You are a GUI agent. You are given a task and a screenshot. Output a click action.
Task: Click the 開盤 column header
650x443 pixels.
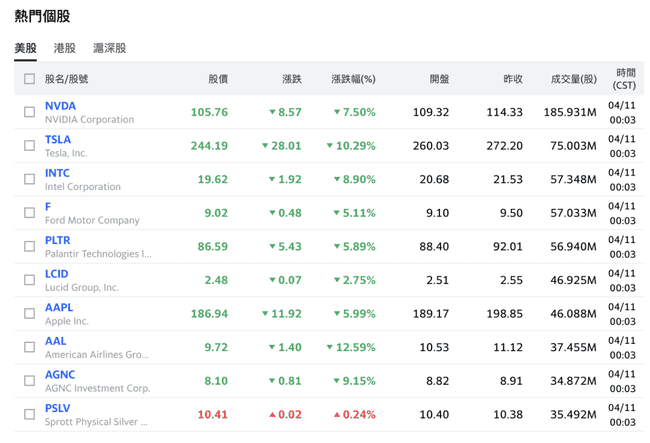click(439, 79)
